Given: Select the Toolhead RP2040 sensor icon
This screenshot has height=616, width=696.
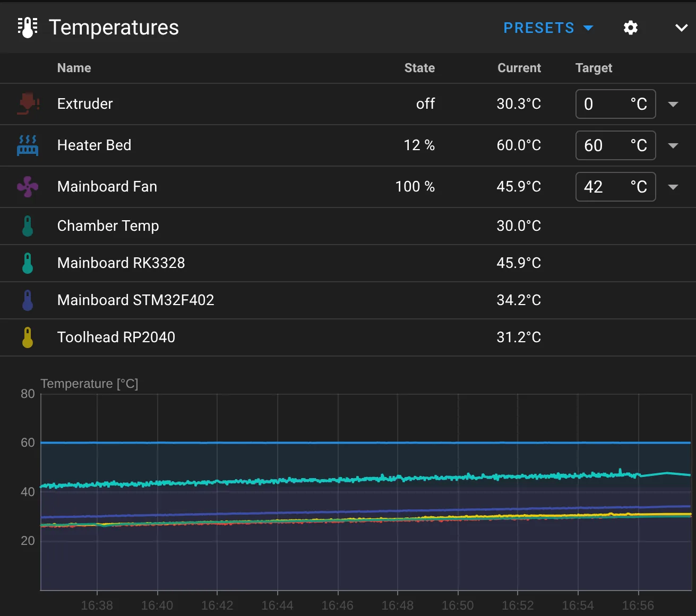Looking at the screenshot, I should click(x=28, y=337).
